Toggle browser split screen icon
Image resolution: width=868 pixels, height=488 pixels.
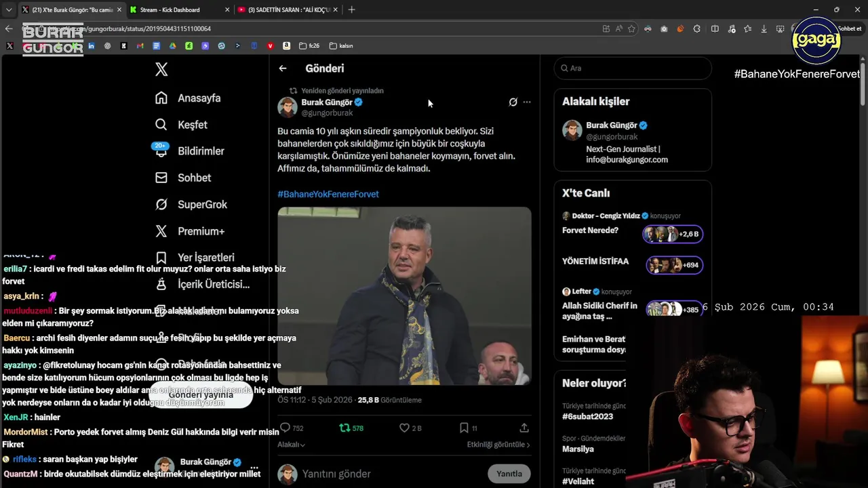(x=715, y=28)
